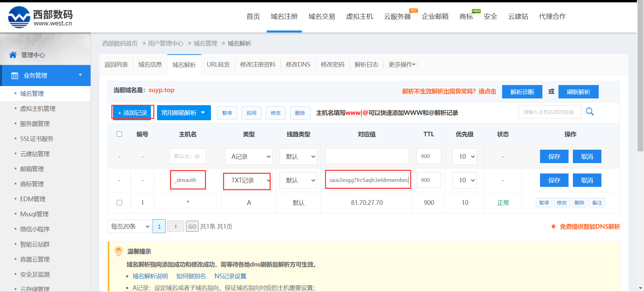Click the hostname field containing _dnsauth

click(188, 180)
